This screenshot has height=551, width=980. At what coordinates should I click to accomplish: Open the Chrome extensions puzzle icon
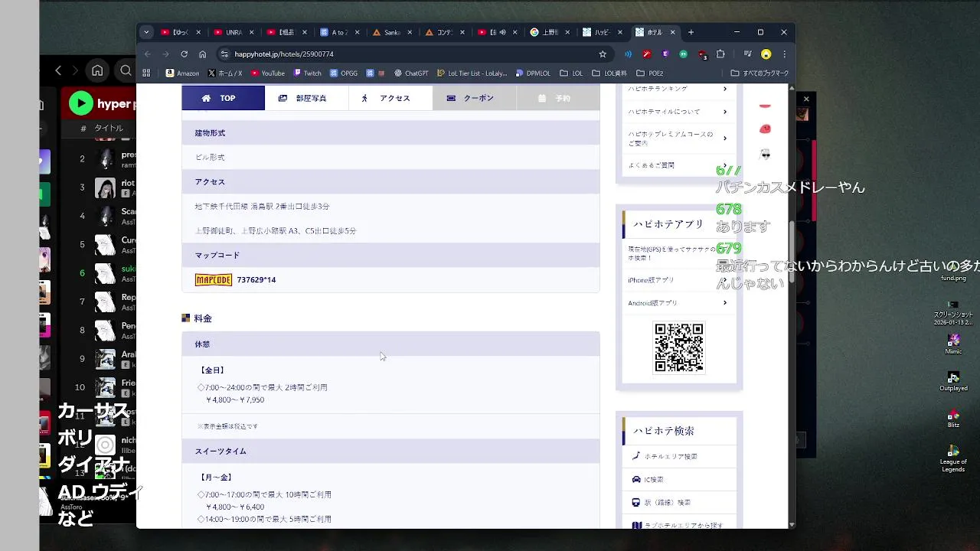[720, 54]
